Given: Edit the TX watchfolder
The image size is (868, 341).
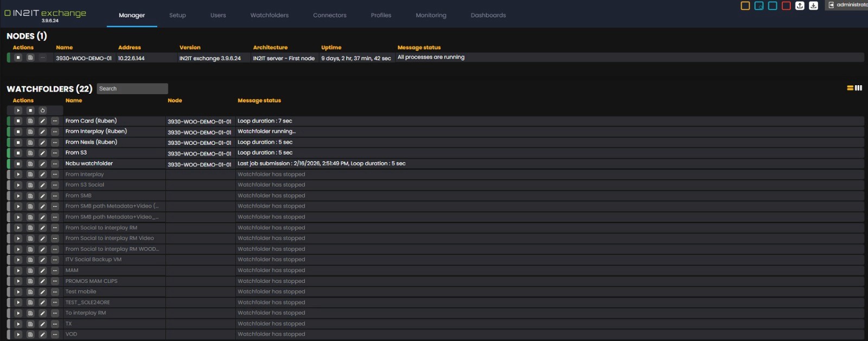Looking at the screenshot, I should pos(42,324).
